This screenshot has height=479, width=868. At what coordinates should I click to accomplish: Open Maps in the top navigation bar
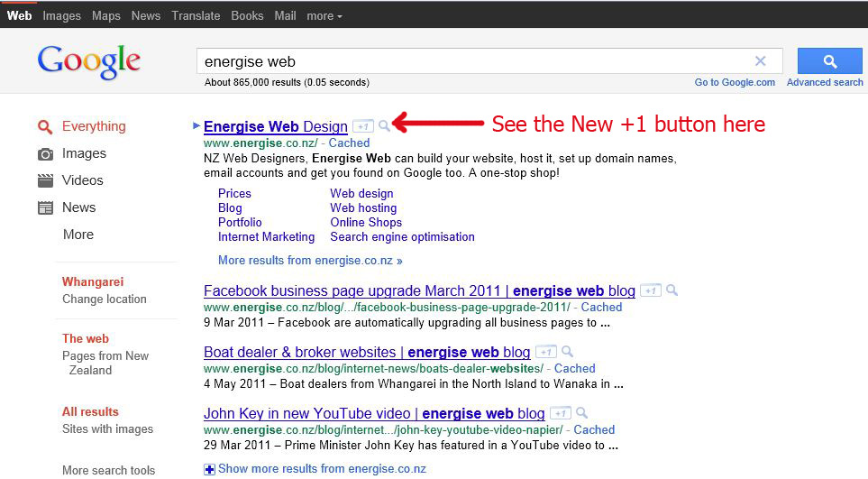point(105,15)
